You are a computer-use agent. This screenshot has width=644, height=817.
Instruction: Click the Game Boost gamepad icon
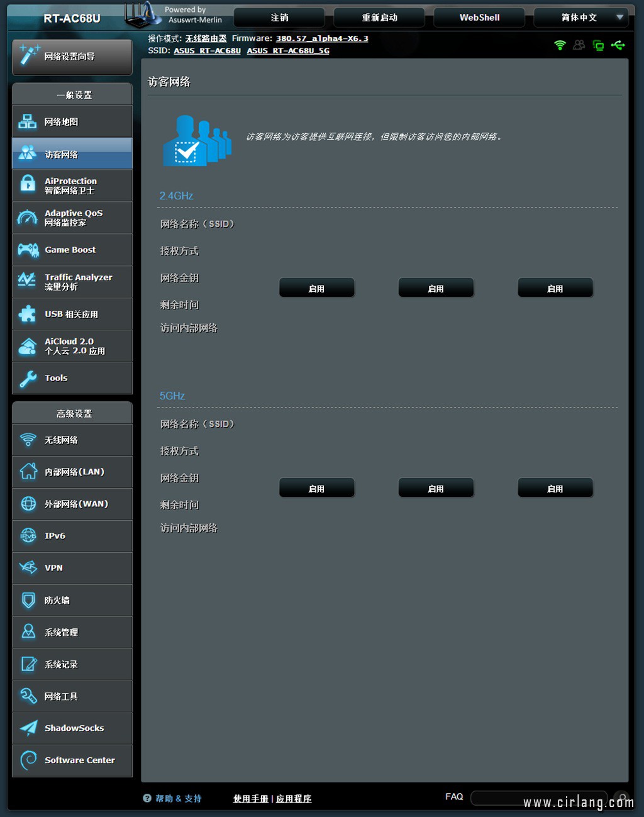pyautogui.click(x=28, y=250)
